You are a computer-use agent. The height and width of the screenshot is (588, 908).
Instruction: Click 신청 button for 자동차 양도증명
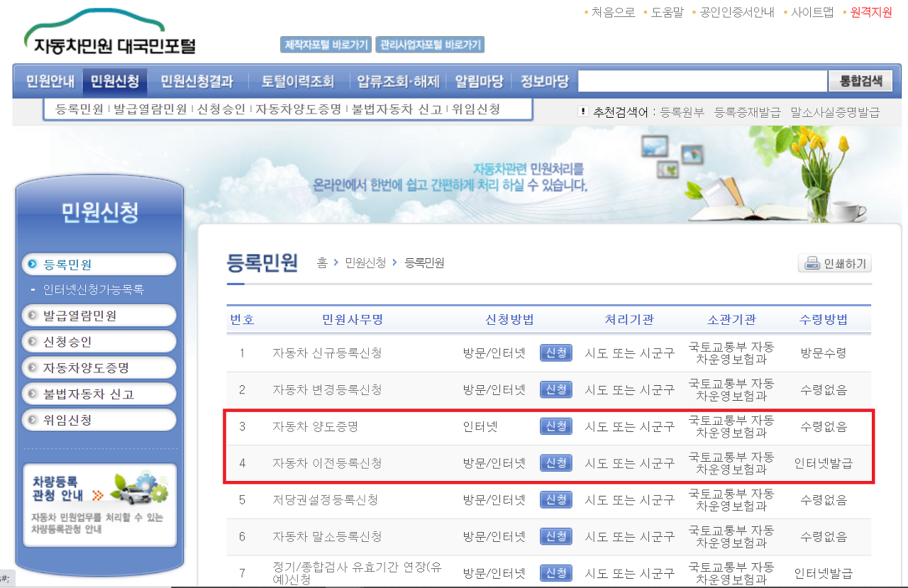[555, 426]
